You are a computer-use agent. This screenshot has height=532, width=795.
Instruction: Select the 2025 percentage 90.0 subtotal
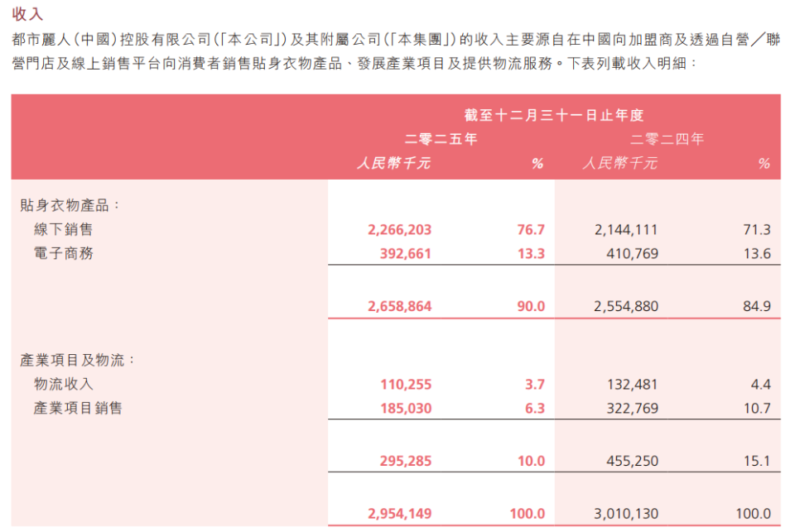531,306
